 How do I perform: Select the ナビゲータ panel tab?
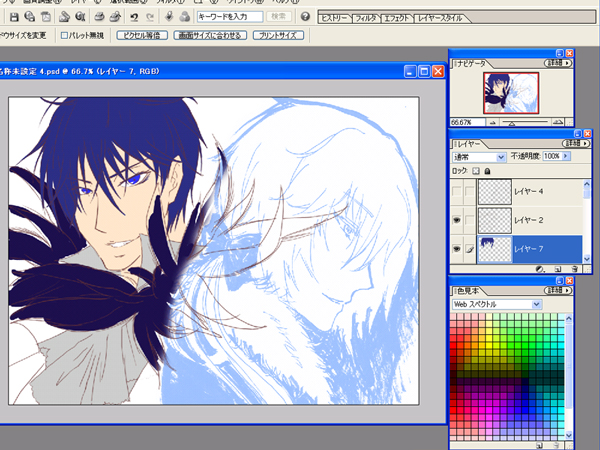click(472, 64)
